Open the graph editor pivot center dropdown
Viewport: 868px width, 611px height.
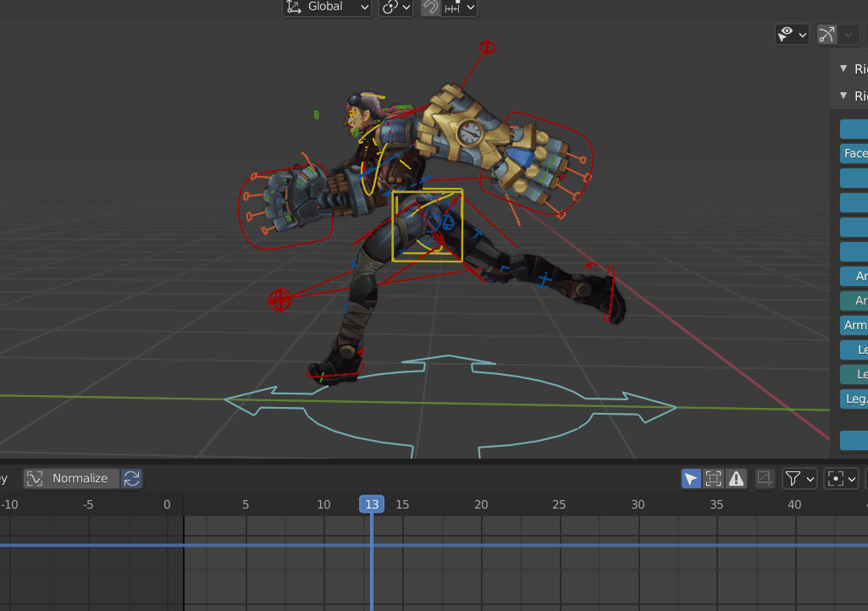[841, 479]
